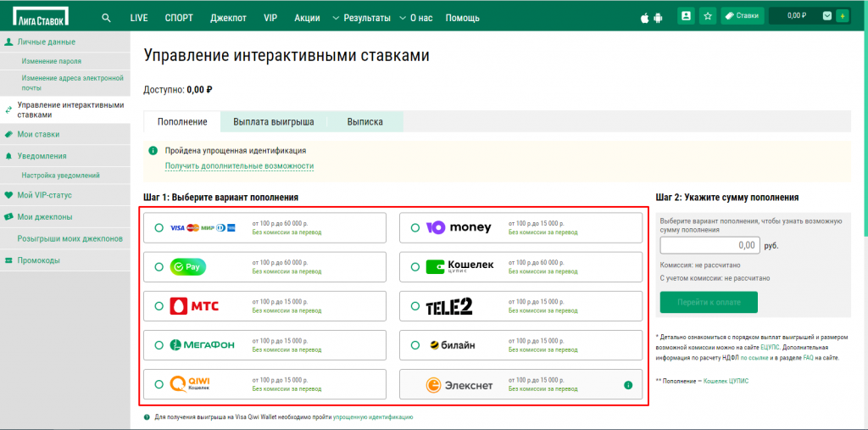868x430 pixels.
Task: Click the Лига Ставок logo
Action: point(41,16)
